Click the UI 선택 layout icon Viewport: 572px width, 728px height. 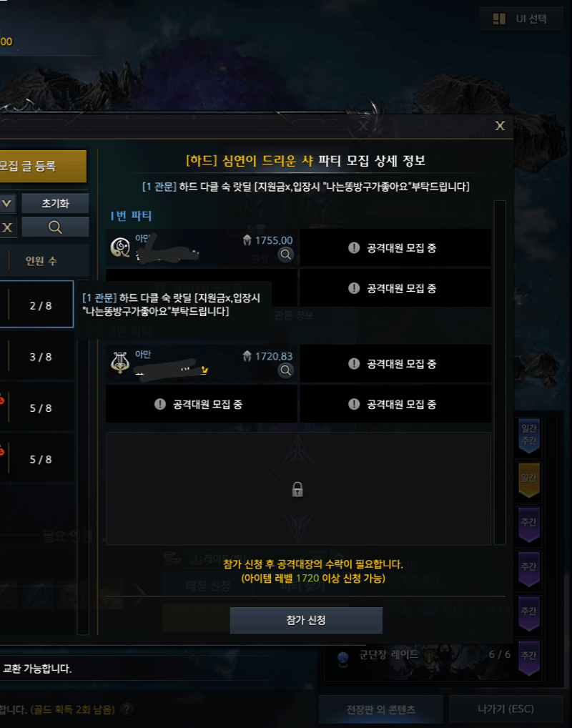coord(499,19)
